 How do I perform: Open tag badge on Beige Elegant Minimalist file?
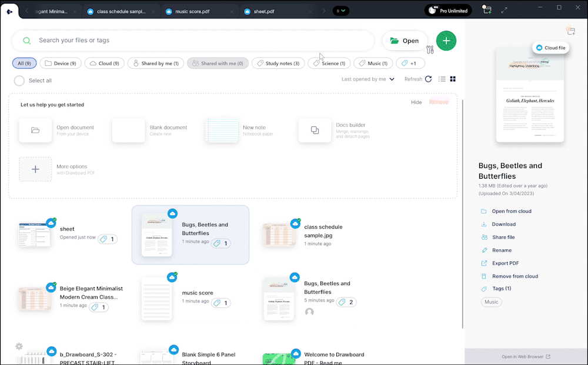[x=99, y=307]
